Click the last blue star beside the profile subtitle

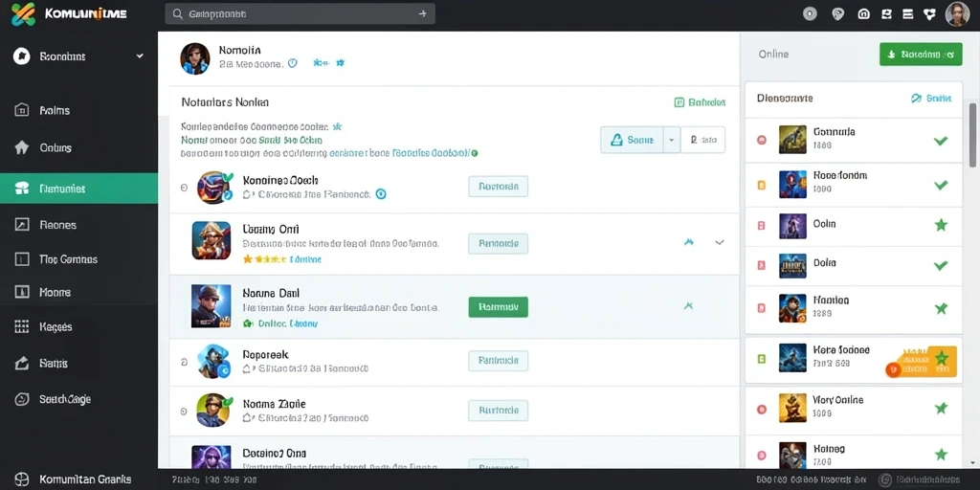coord(340,63)
